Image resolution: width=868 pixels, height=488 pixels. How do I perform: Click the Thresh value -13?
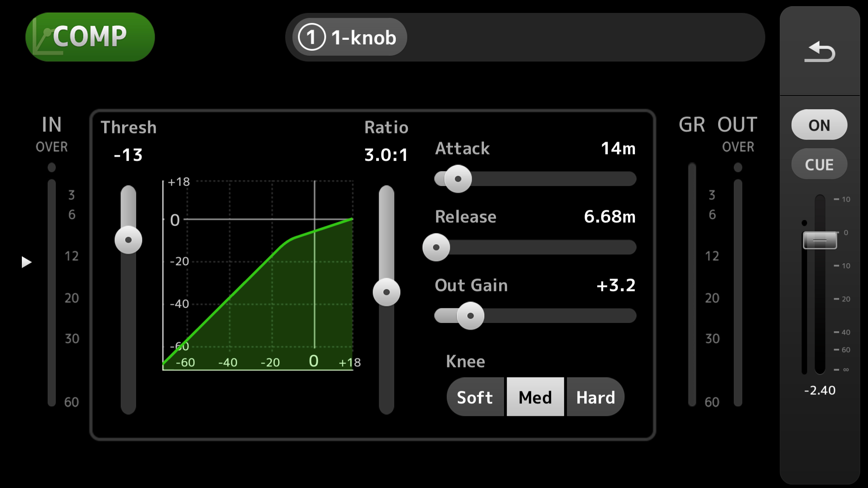128,155
